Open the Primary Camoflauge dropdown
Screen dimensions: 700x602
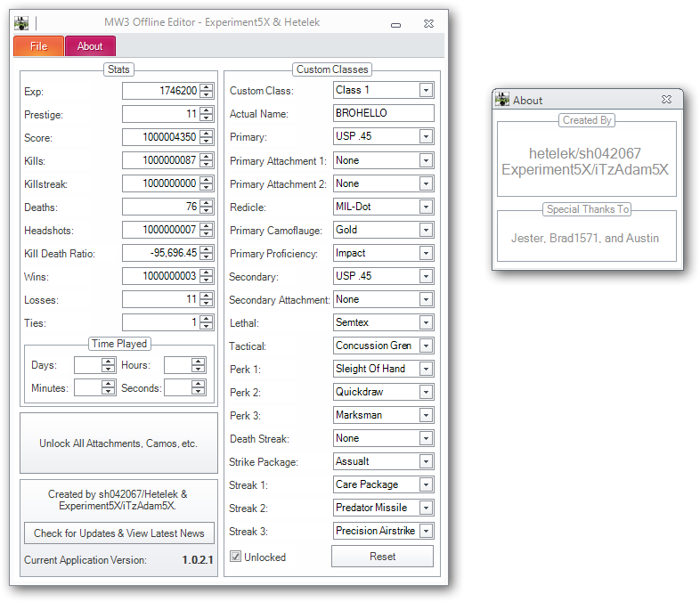point(426,230)
